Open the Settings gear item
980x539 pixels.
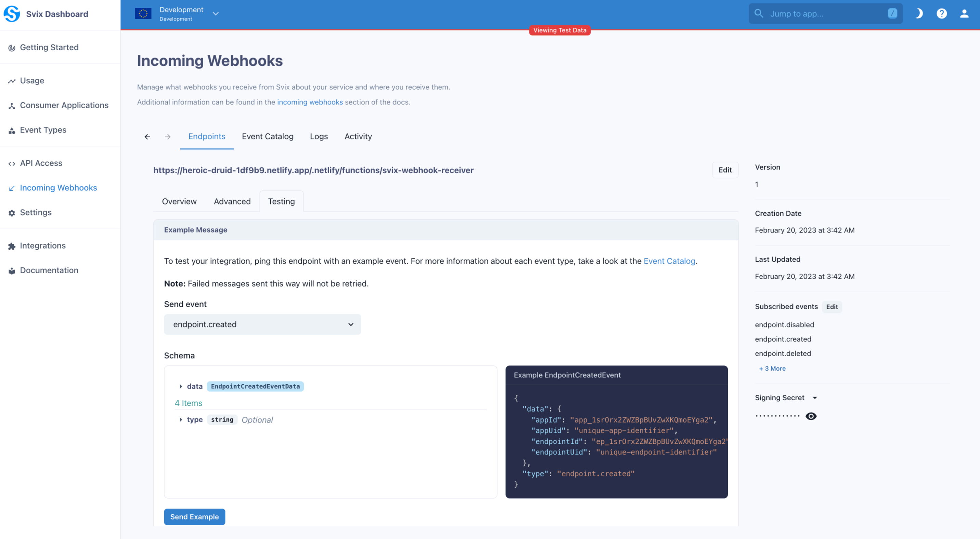(x=35, y=212)
